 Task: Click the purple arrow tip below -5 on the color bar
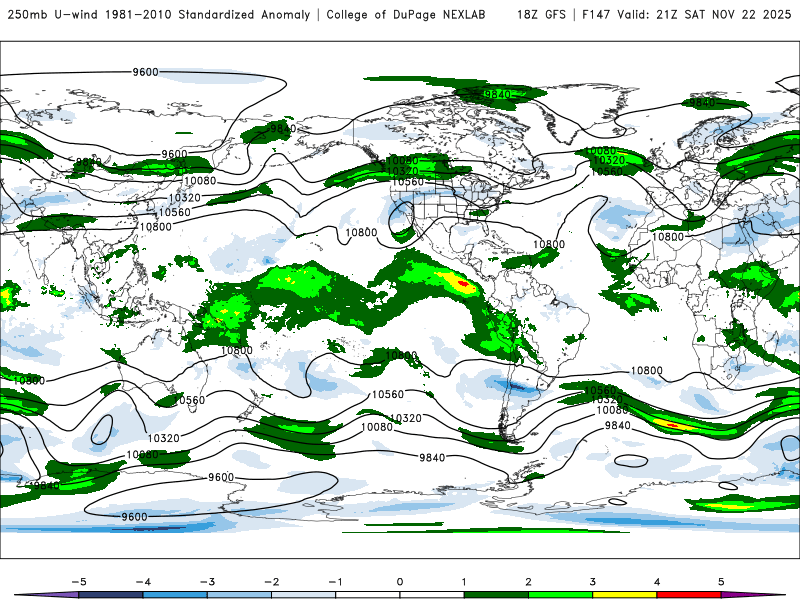[48, 595]
